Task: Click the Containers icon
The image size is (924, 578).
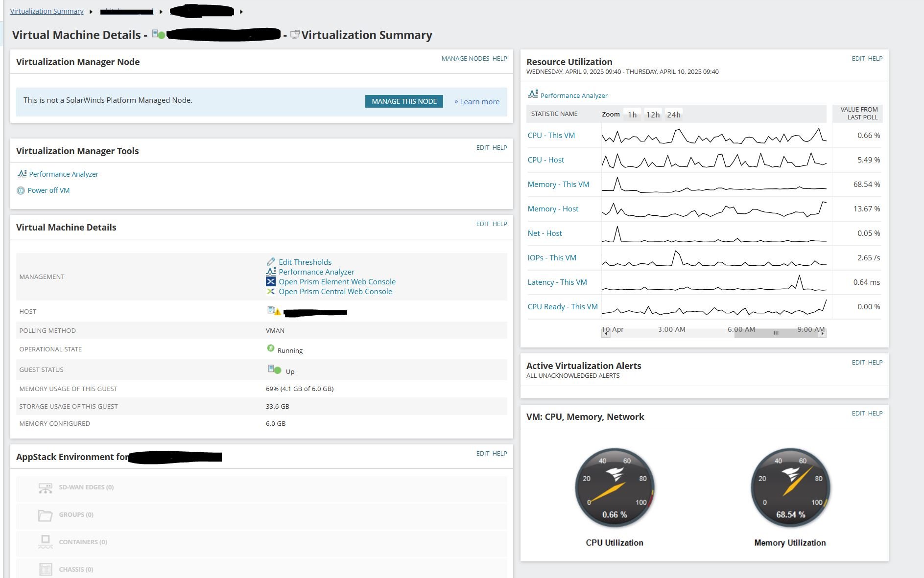Action: [x=46, y=542]
